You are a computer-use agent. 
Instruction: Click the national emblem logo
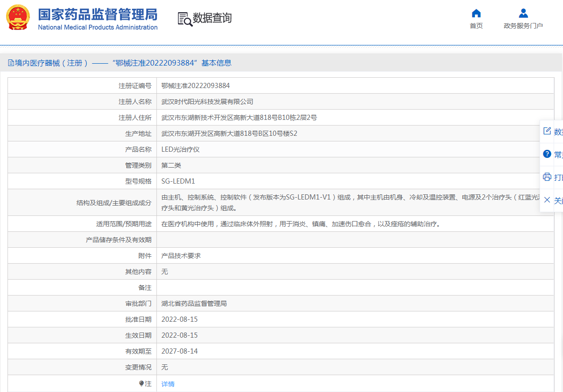pyautogui.click(x=19, y=18)
